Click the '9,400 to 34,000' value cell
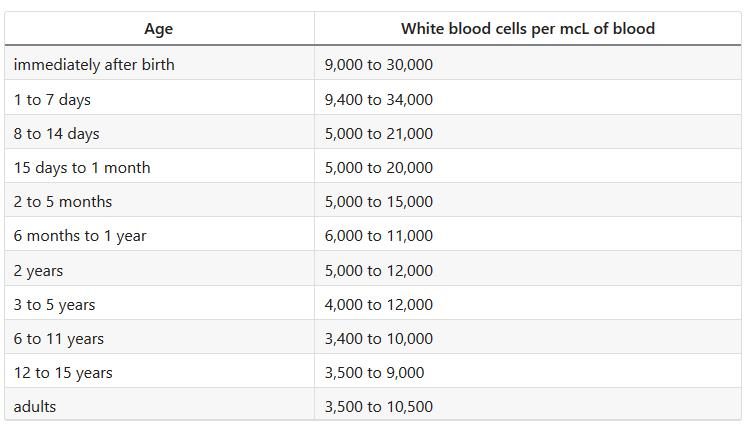The image size is (750, 425). click(x=528, y=98)
